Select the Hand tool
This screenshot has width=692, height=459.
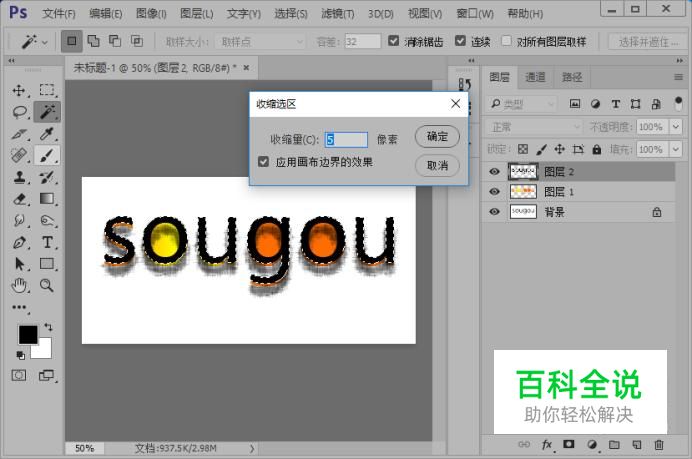pos(19,286)
